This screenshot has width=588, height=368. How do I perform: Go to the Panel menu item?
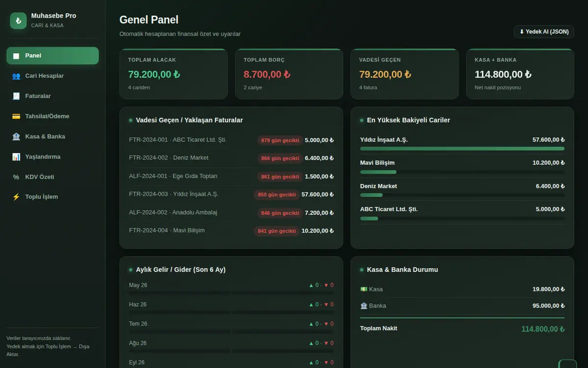tap(52, 55)
